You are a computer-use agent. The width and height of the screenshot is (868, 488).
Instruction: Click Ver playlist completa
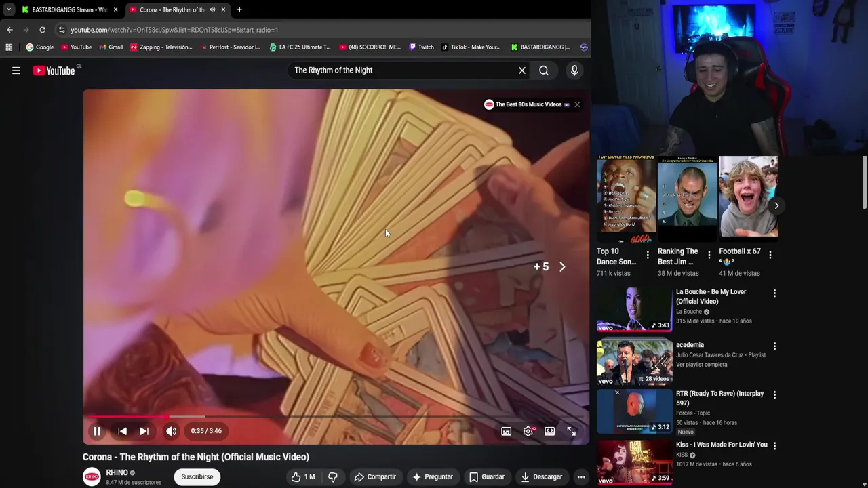[x=701, y=365]
